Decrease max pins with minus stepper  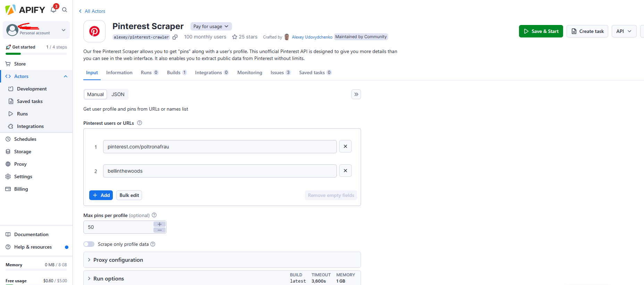pyautogui.click(x=159, y=230)
